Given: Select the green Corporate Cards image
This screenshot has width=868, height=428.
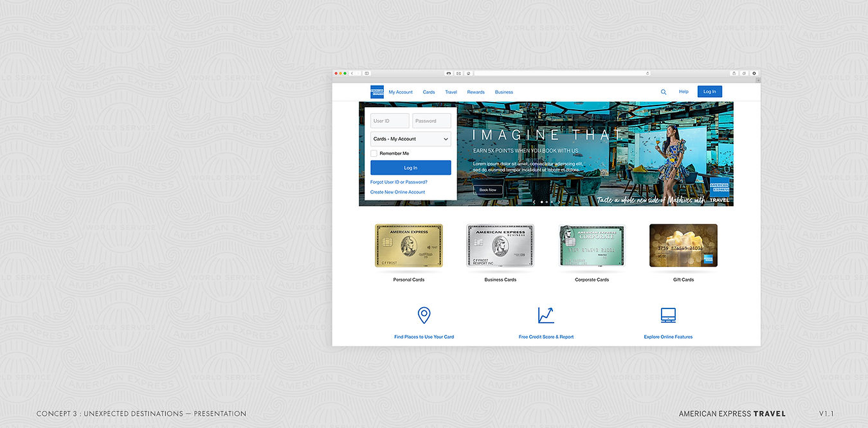Looking at the screenshot, I should (x=592, y=245).
